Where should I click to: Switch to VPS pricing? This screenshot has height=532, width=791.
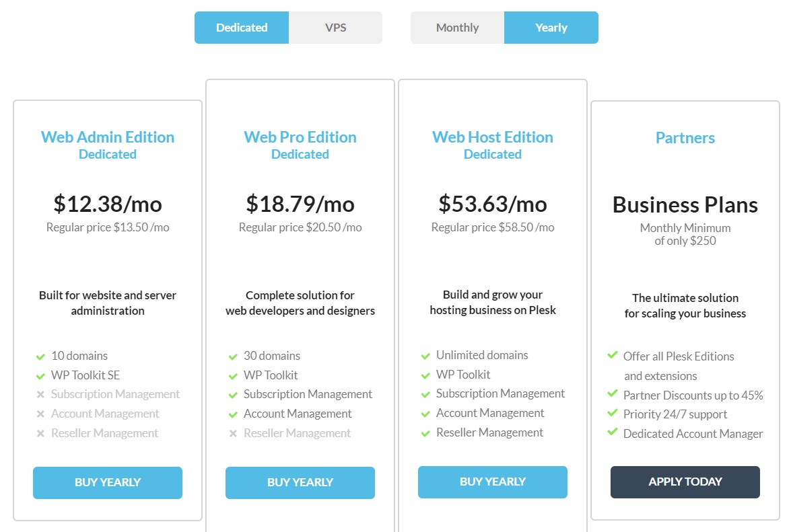pos(335,28)
